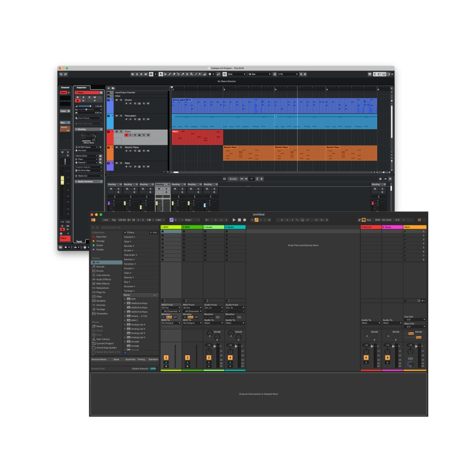Viewport: 476px width, 476px height.
Task: Mute the Drums track in Cubase
Action: point(117,100)
